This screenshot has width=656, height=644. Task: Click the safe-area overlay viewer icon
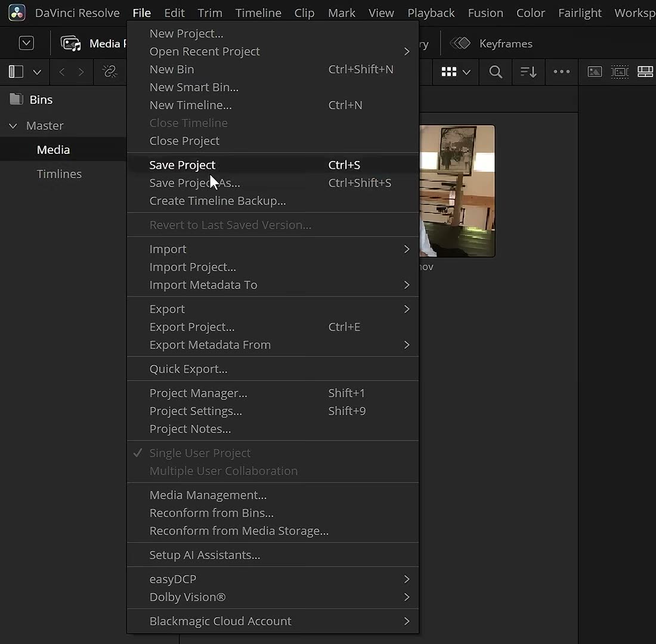tap(620, 72)
